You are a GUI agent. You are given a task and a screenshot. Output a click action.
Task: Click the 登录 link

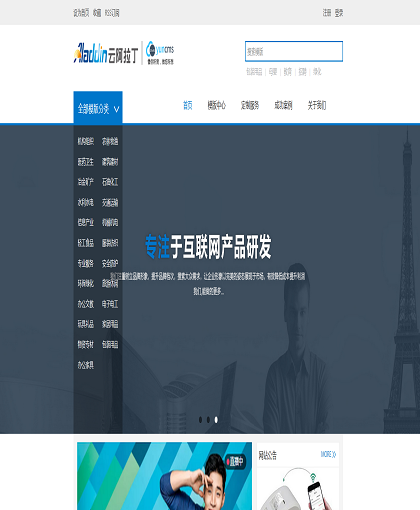tap(339, 13)
